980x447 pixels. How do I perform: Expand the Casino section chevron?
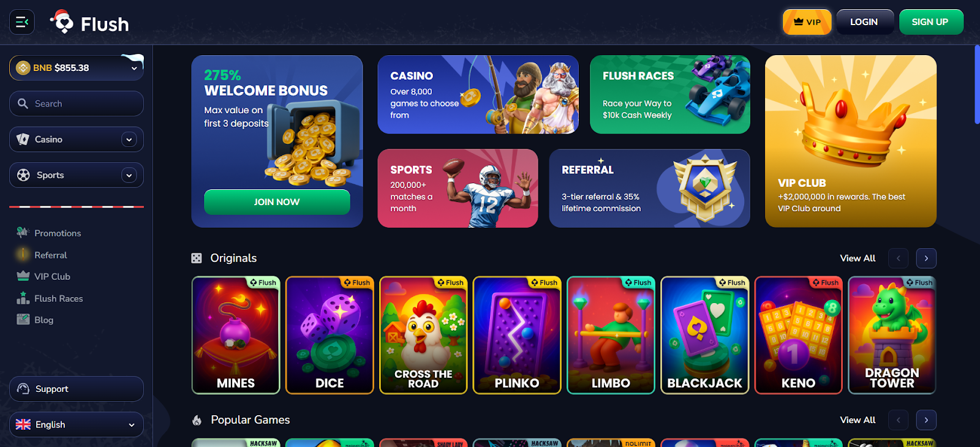point(129,140)
